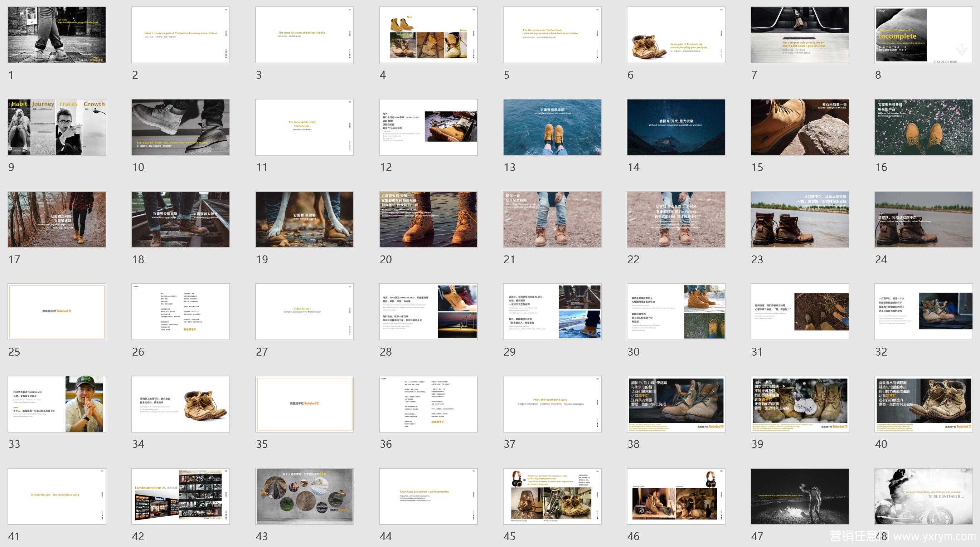
Task: Select slide 47 black night campfire thumbnail
Action: [800, 497]
